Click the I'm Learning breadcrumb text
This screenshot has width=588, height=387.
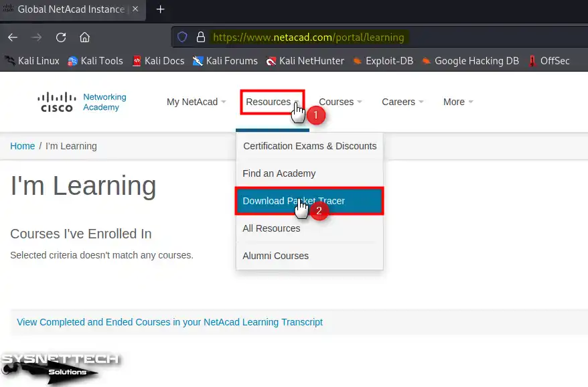[71, 146]
